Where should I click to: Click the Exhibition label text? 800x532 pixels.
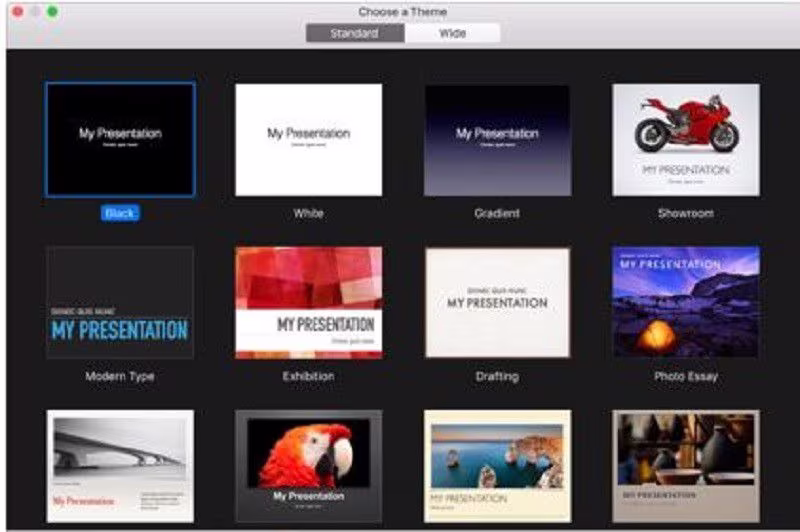(309, 376)
